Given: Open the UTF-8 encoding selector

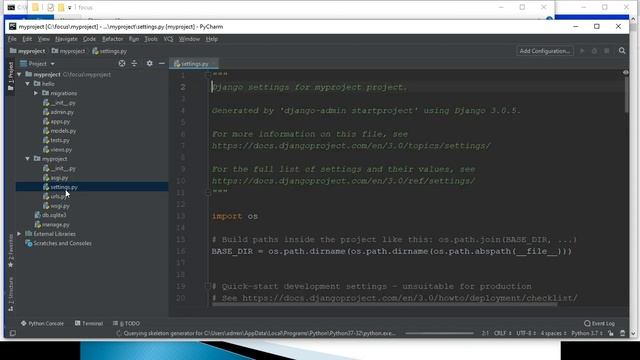Looking at the screenshot, I should pyautogui.click(x=526, y=333).
